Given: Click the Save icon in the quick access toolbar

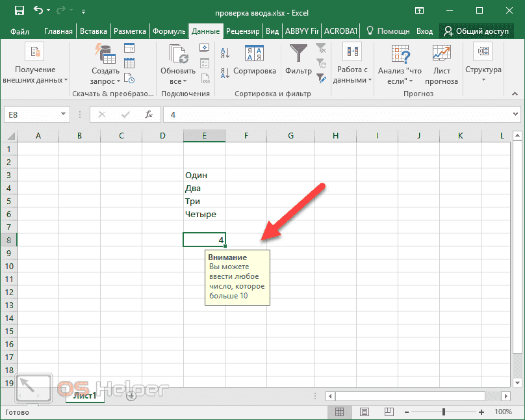Looking at the screenshot, I should 19,10.
